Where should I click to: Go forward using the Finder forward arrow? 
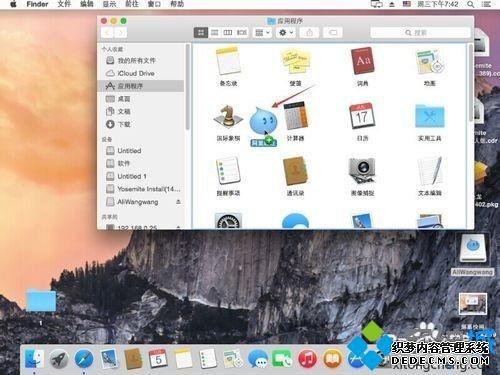(120, 33)
